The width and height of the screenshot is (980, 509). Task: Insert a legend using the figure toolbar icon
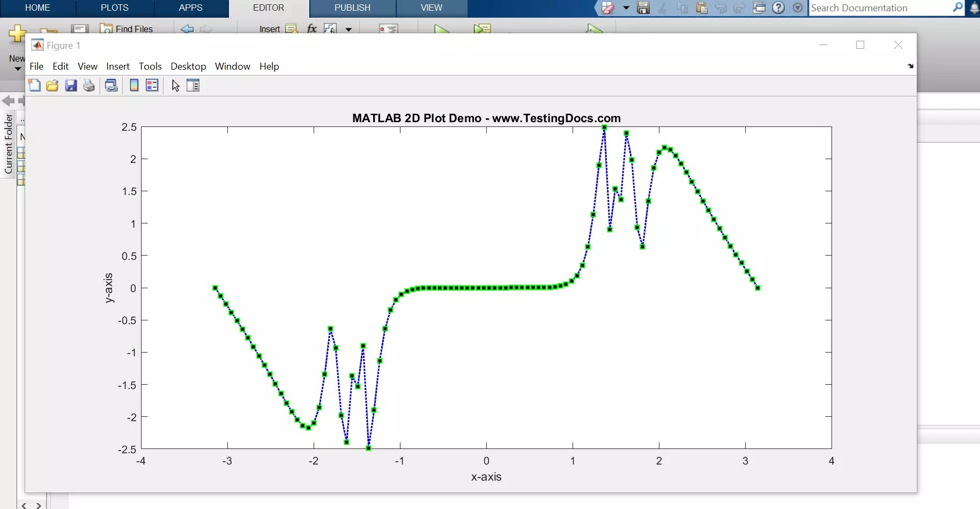[152, 85]
